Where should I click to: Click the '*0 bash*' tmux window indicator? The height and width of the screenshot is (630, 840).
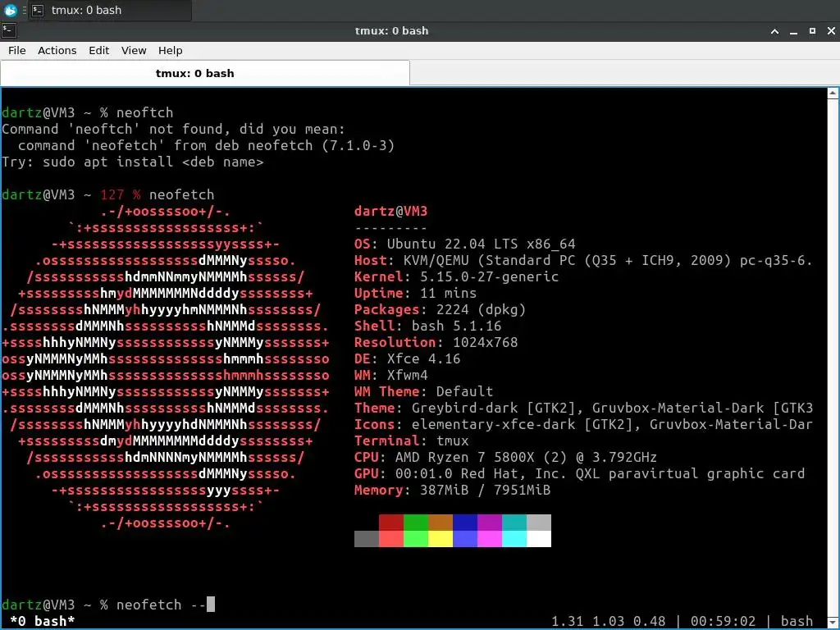pos(43,621)
